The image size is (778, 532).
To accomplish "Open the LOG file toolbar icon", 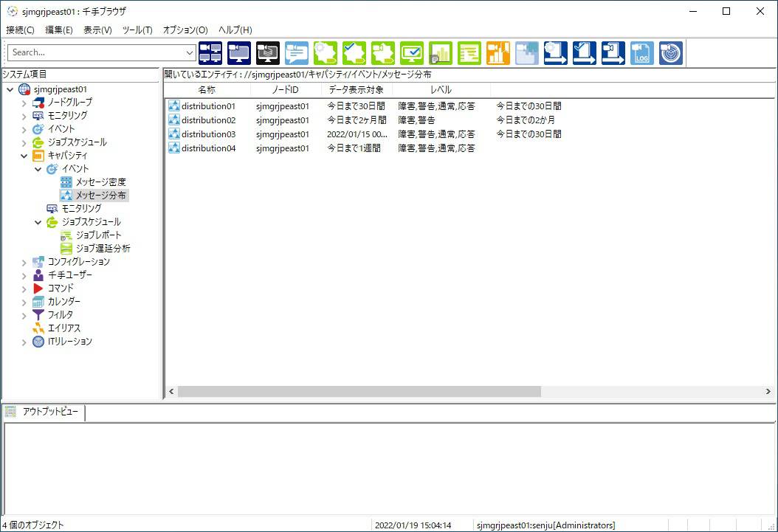I will tap(642, 53).
